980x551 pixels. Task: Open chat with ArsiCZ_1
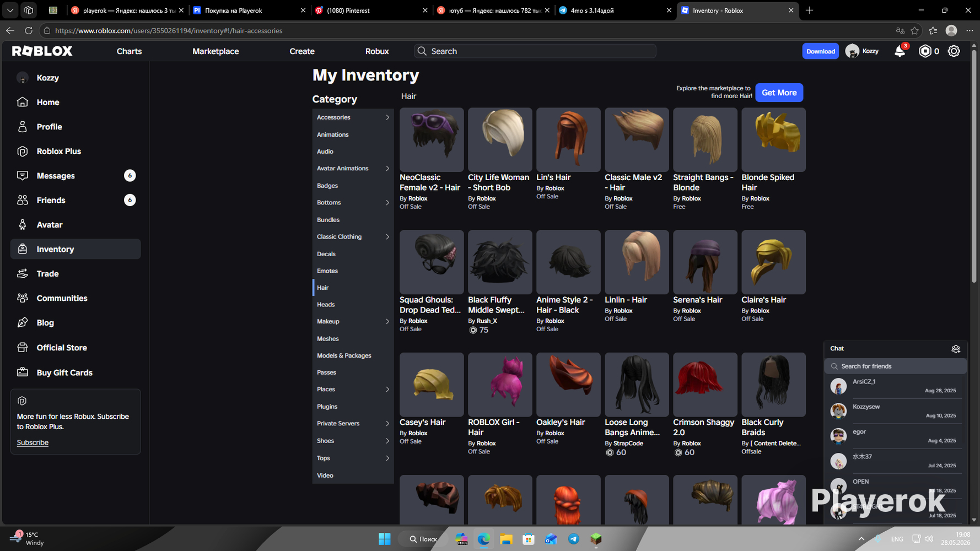coord(895,386)
